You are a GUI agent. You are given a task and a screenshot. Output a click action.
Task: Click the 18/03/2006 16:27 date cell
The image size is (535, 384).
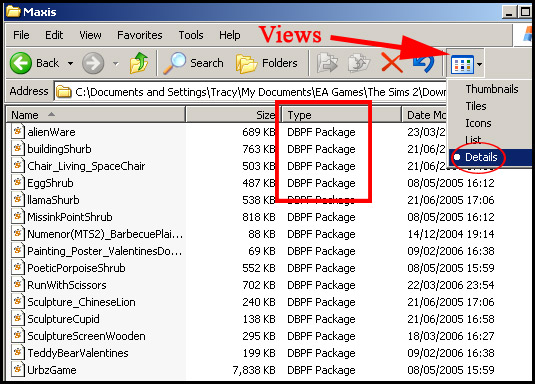click(x=450, y=336)
